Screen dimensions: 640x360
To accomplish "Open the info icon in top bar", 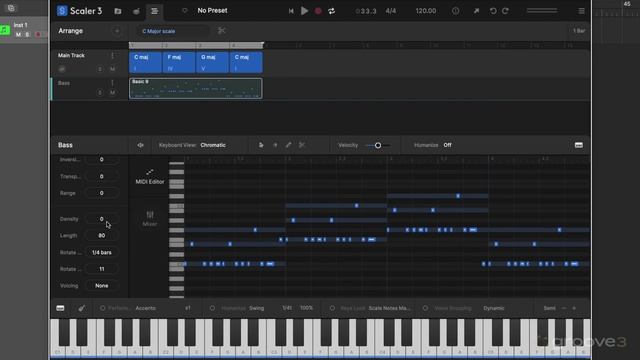I will pyautogui.click(x=456, y=11).
